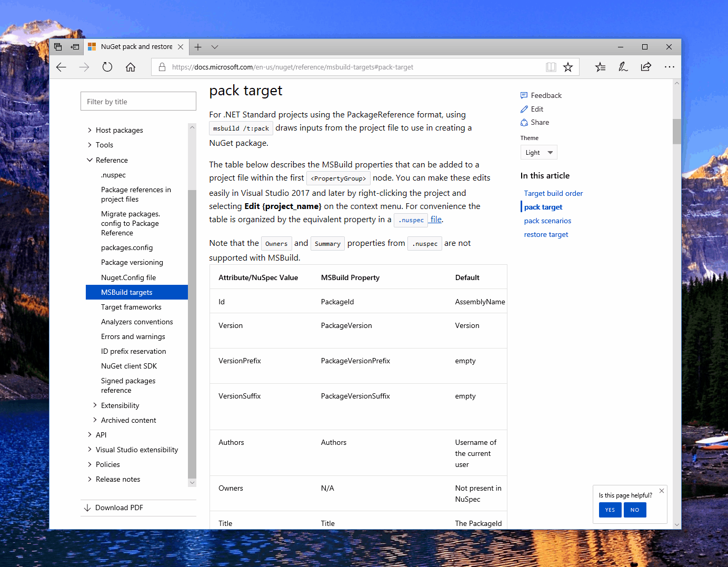Click the site lock icon
The image size is (728, 567).
[162, 67]
